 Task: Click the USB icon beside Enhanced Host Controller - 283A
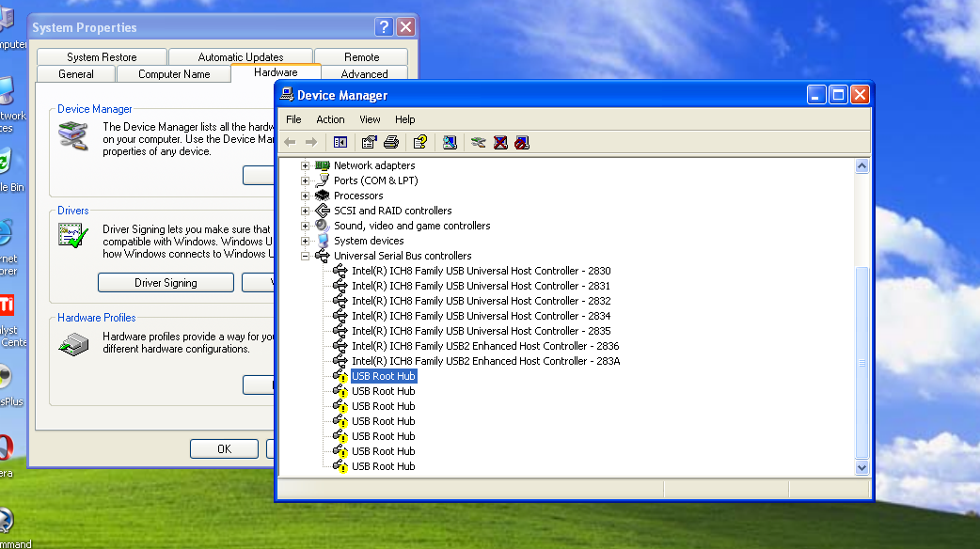point(340,360)
